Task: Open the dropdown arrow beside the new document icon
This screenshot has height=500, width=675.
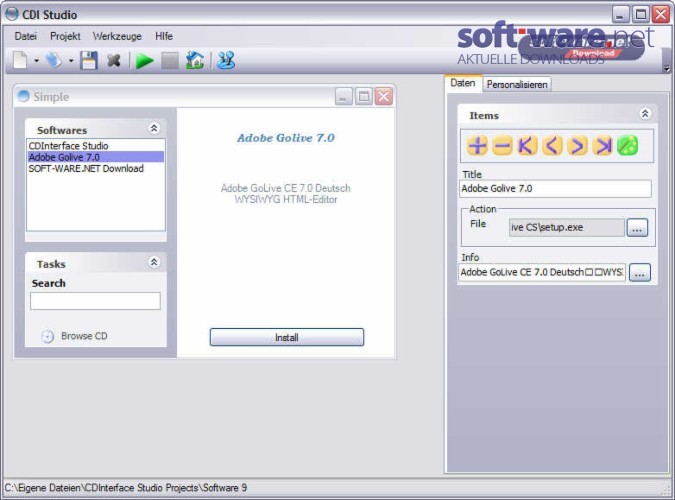Action: click(37, 61)
